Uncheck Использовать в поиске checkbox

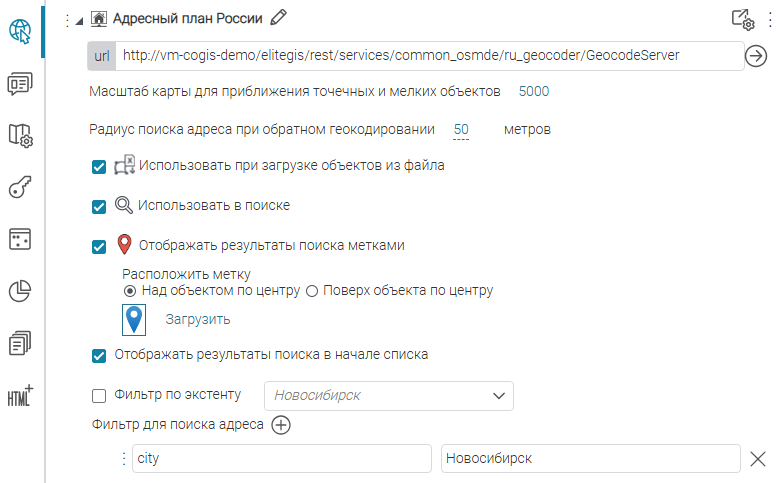tap(99, 206)
